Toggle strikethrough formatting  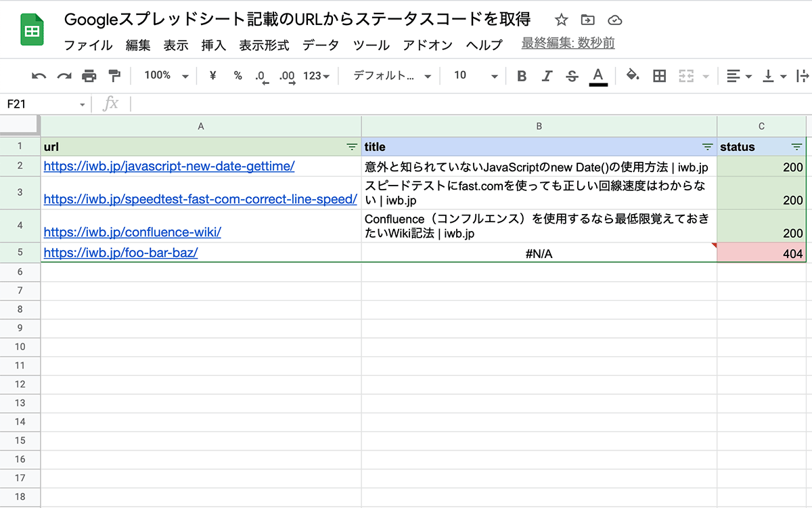click(x=572, y=76)
